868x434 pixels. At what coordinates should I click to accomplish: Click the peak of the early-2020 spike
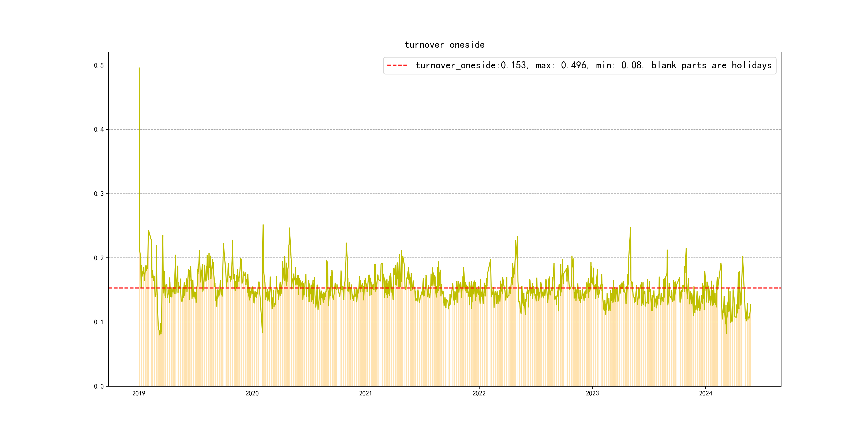pos(263,225)
